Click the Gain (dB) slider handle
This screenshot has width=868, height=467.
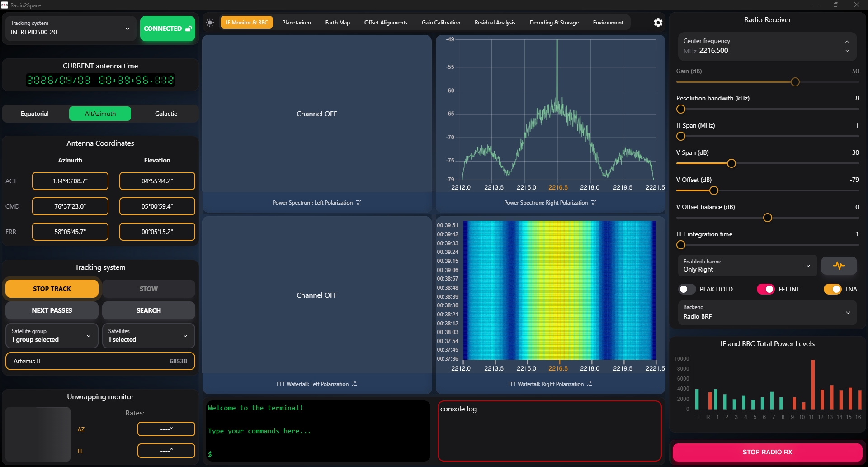795,82
